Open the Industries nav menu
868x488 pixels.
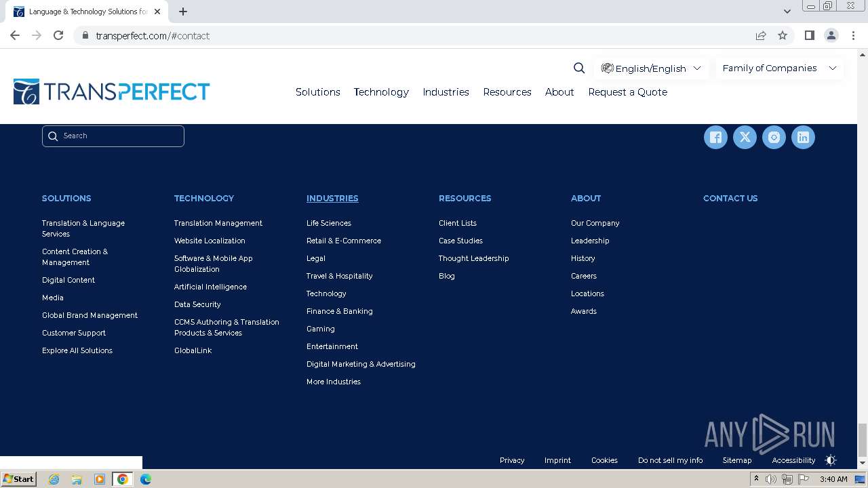pyautogui.click(x=446, y=92)
